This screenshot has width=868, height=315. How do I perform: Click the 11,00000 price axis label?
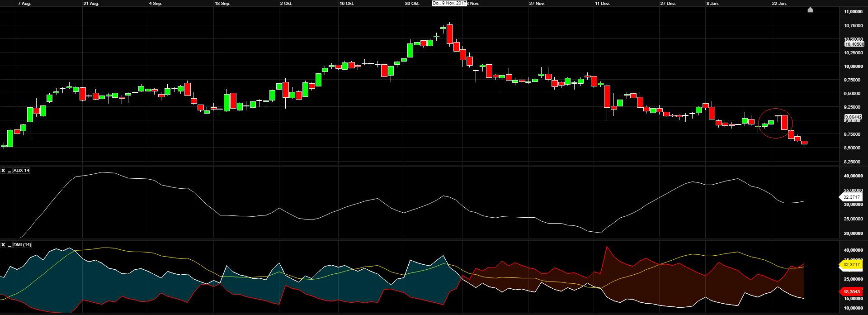point(853,12)
